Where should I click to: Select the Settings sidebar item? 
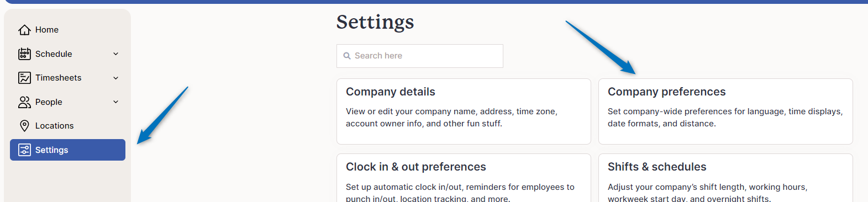tap(67, 150)
